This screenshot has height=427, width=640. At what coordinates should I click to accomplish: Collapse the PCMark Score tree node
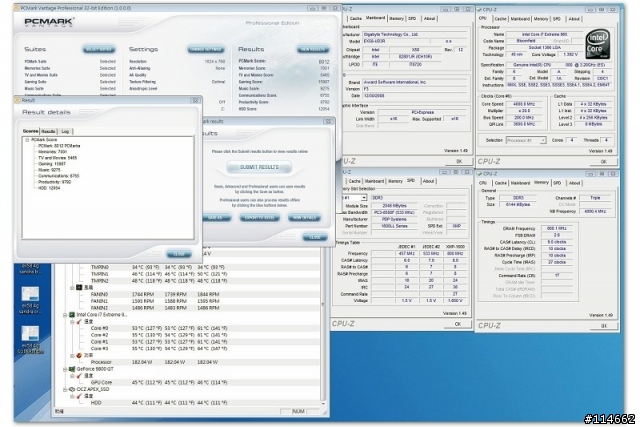click(x=27, y=140)
